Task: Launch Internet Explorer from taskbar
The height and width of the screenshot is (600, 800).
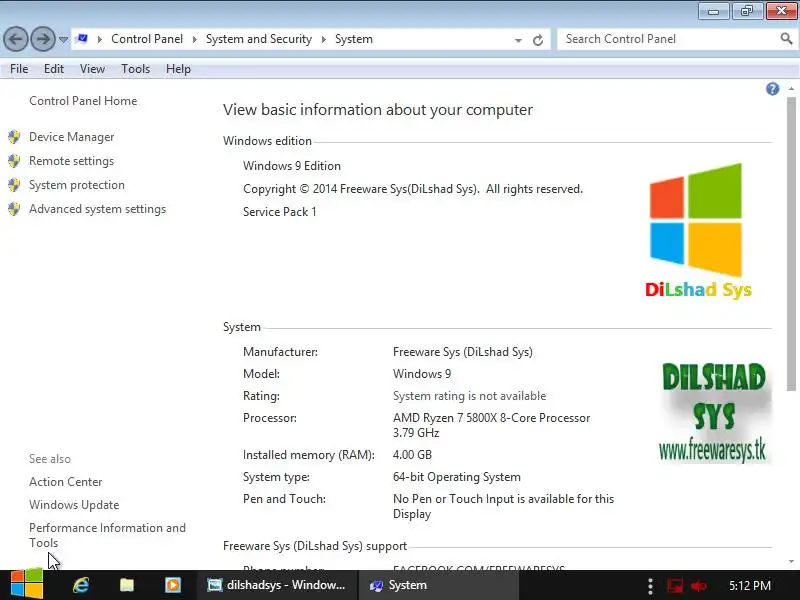Action: [81, 585]
